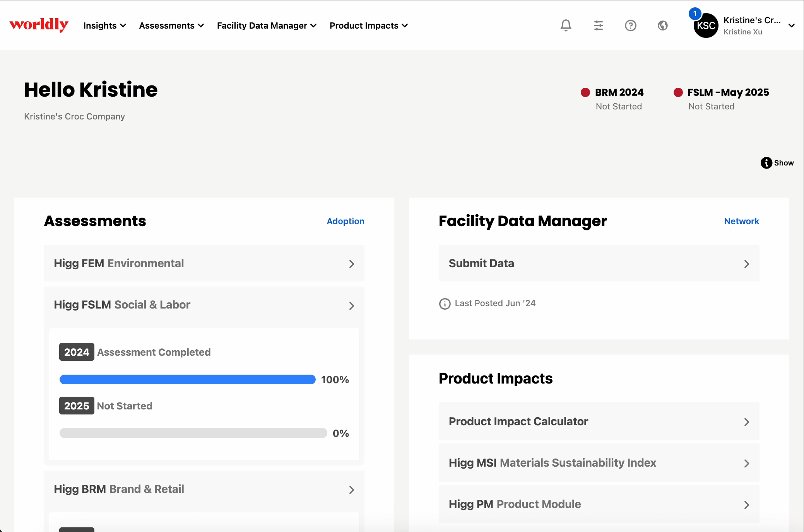Viewport: 804px width, 532px height.
Task: Click the globe language icon
Action: (x=663, y=26)
